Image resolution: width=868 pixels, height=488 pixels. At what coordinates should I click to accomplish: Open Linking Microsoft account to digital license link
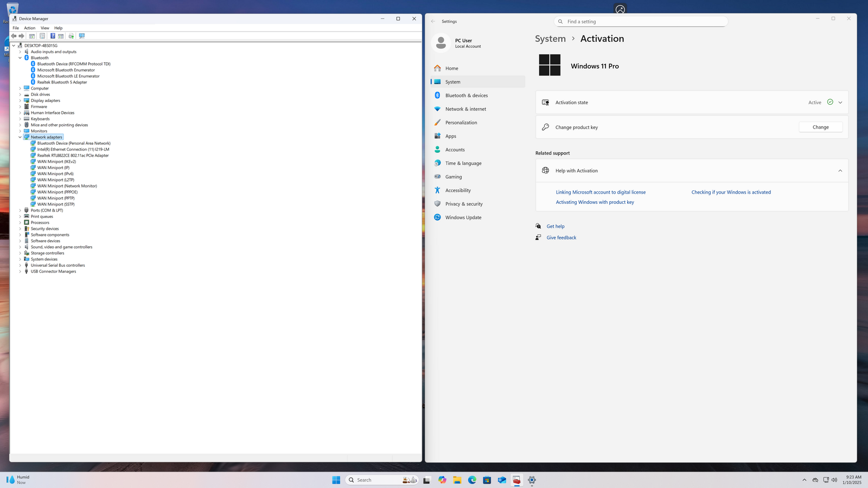[x=601, y=192]
